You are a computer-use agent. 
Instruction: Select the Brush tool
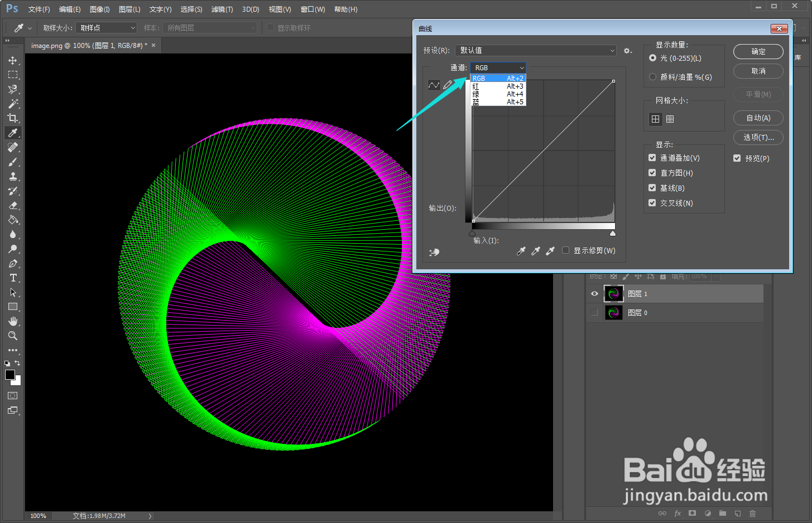click(x=13, y=162)
